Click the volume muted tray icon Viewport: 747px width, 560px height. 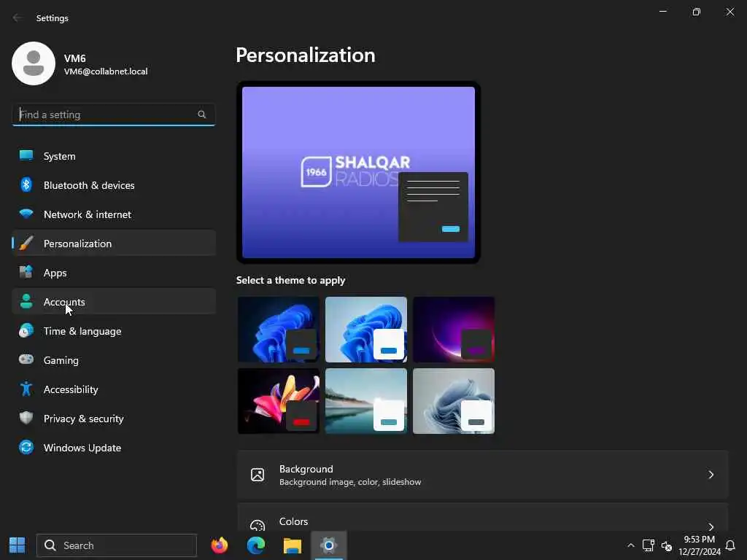[x=667, y=545]
